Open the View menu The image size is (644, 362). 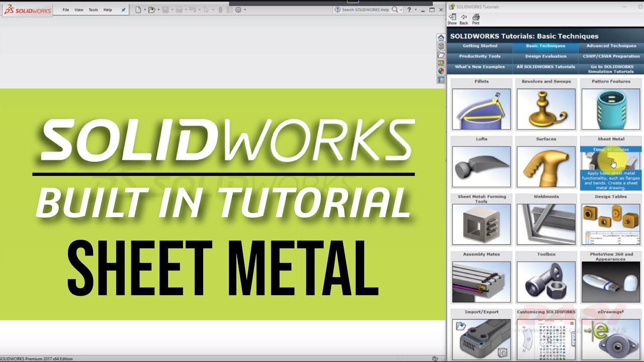[79, 10]
